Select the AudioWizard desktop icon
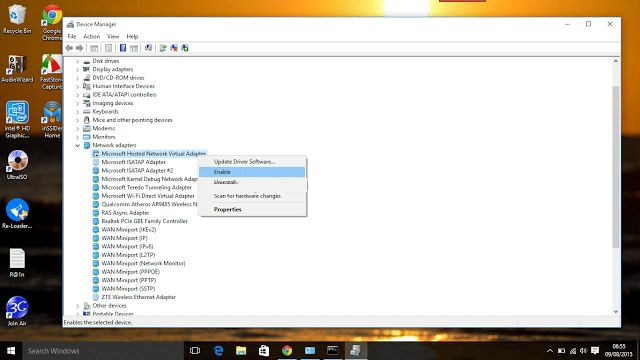The image size is (640, 360). coord(17,69)
